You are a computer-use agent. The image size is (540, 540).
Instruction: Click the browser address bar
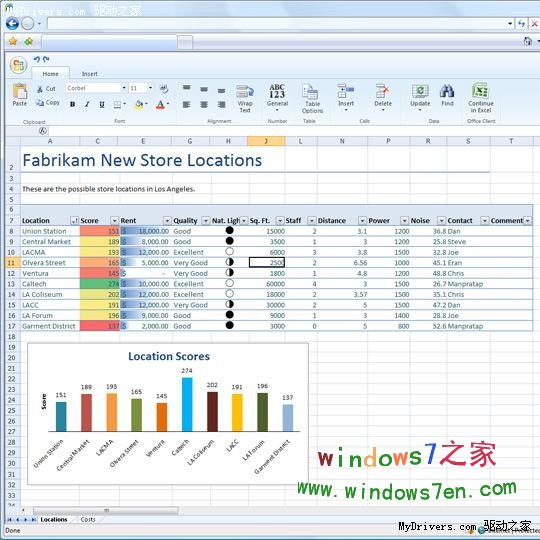click(x=278, y=23)
